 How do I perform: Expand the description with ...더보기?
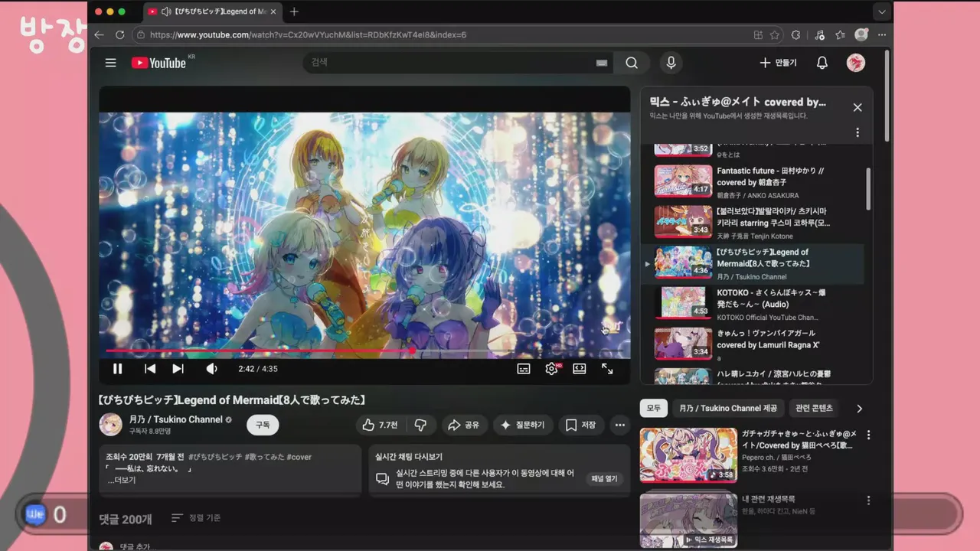pos(122,480)
